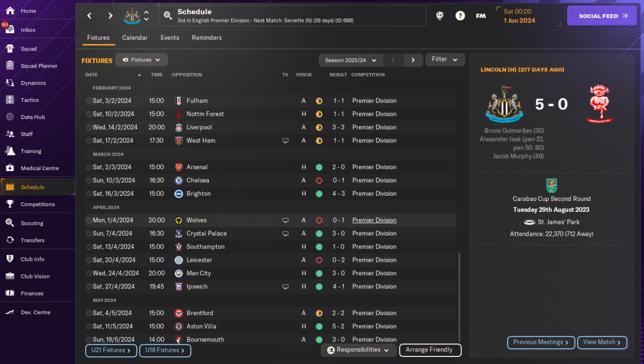The width and height of the screenshot is (644, 364).
Task: Open the Inbox from the sidebar
Action: pos(28,30)
